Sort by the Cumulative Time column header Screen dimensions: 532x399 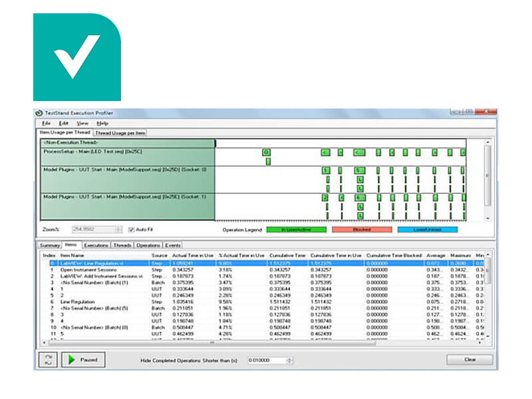pyautogui.click(x=287, y=255)
